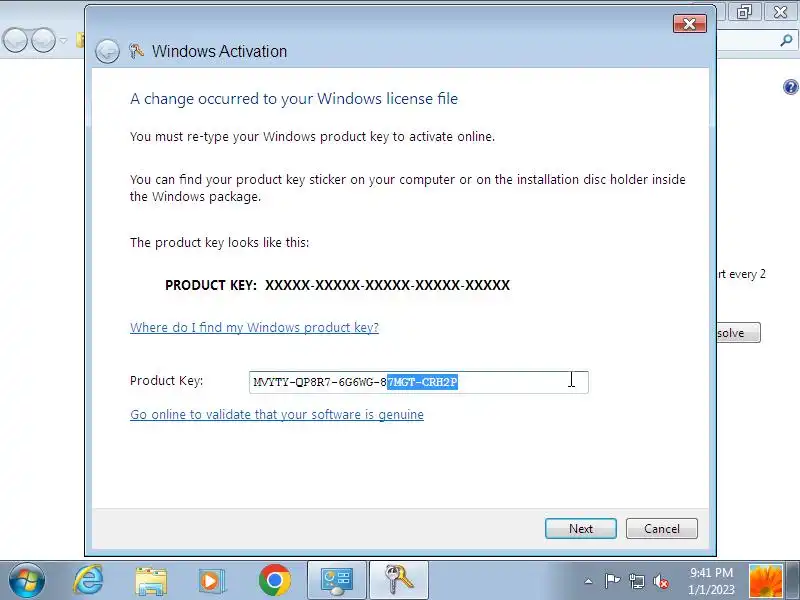Open 'Where do I find my Windows product key?' link
The image size is (800, 600).
(254, 328)
